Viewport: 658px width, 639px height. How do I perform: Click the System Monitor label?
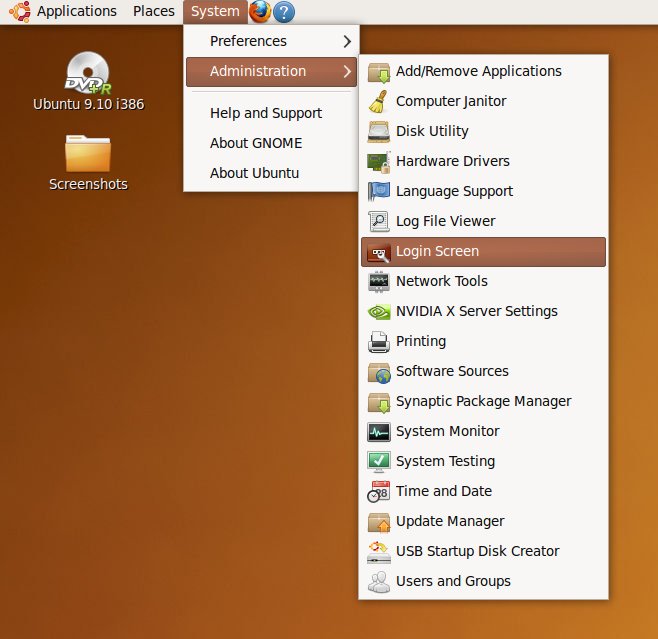coord(448,431)
